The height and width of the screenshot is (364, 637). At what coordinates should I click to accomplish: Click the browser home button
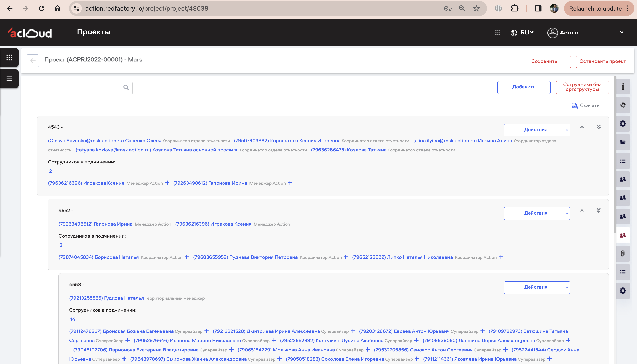(57, 8)
